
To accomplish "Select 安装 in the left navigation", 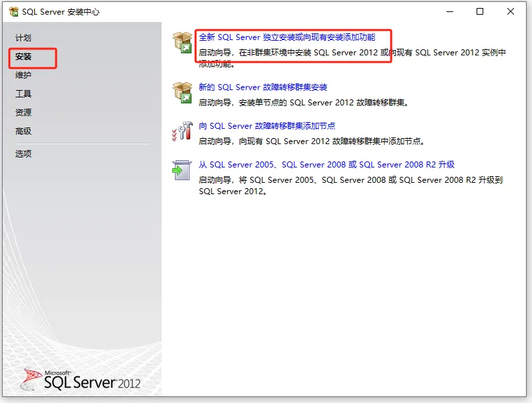I will (23, 57).
